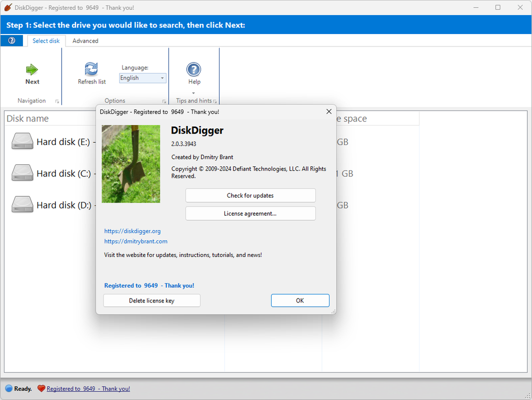Switch to the Advanced tab
The image size is (532, 400).
85,40
